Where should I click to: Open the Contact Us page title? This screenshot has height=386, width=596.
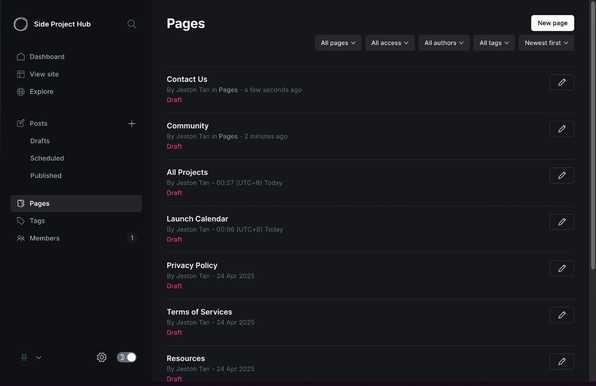[187, 79]
